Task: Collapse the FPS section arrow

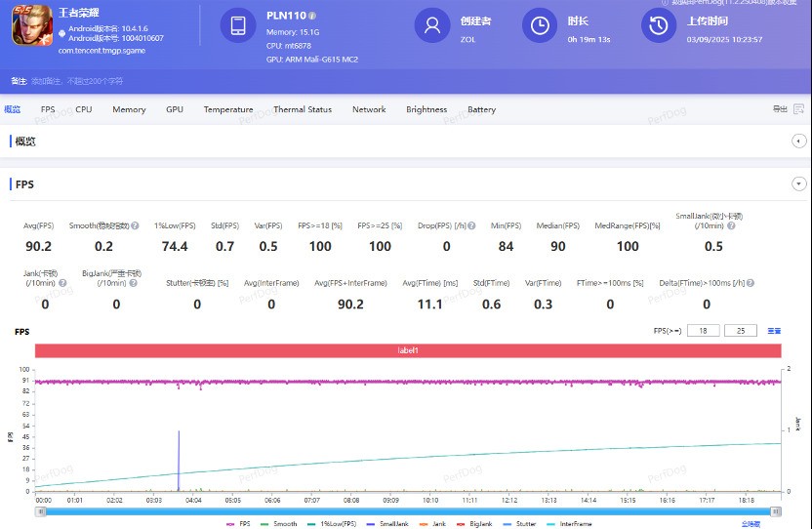Action: (x=798, y=183)
